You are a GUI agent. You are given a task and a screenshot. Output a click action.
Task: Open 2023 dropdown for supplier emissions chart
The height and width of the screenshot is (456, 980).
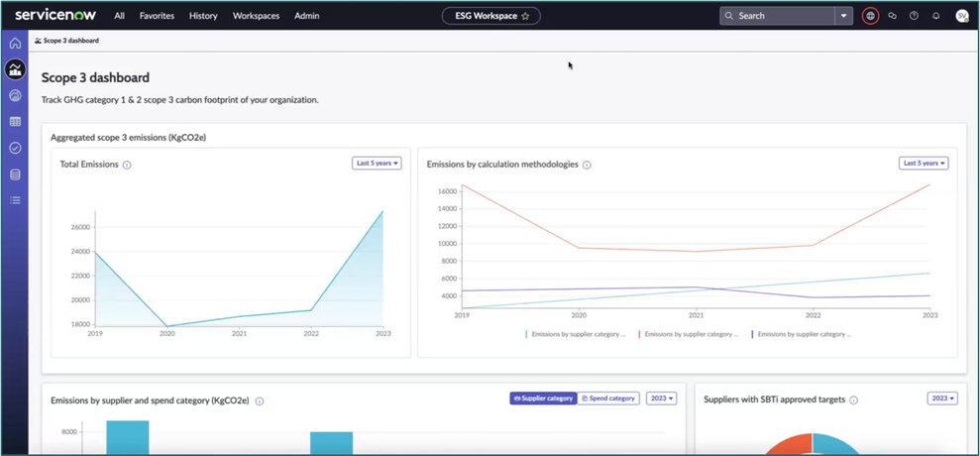(661, 399)
